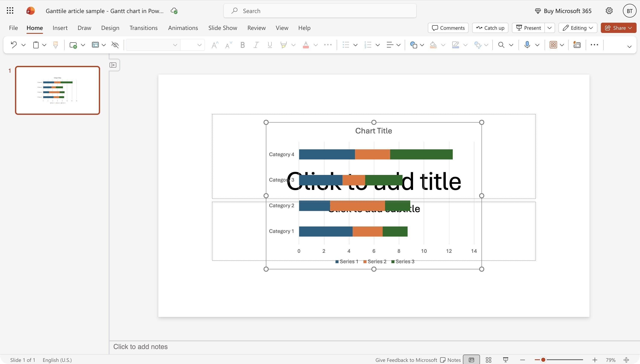Click the paragraph alignment icon
Image resolution: width=640 pixels, height=364 pixels.
(390, 45)
